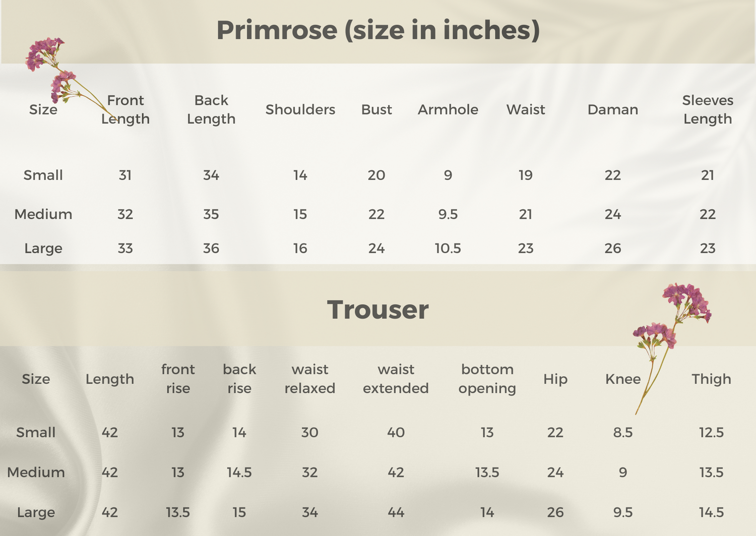Click the waist extended column header
Viewport: 756px width, 536px height.
coord(396,379)
